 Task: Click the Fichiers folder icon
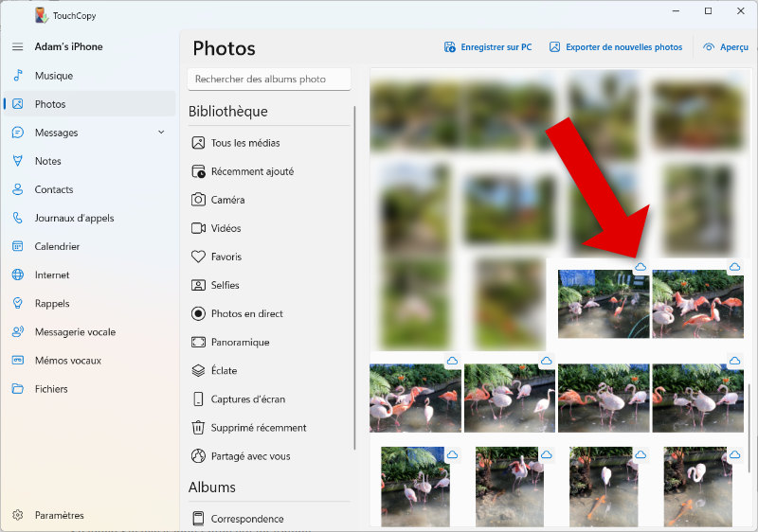[17, 389]
